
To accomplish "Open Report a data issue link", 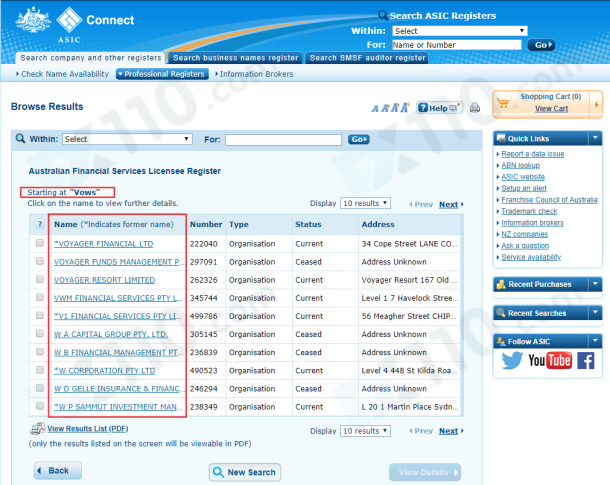I will click(533, 154).
